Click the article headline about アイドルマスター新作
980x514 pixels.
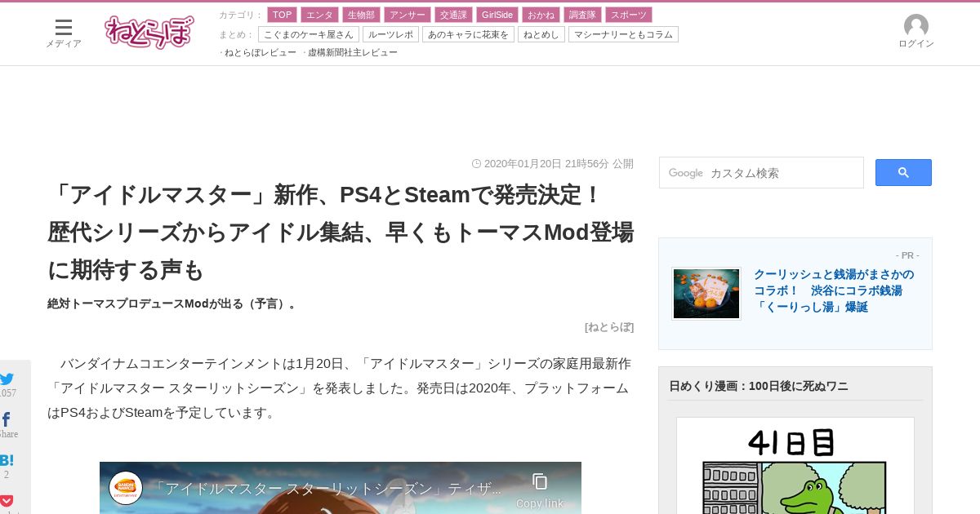[341, 232]
